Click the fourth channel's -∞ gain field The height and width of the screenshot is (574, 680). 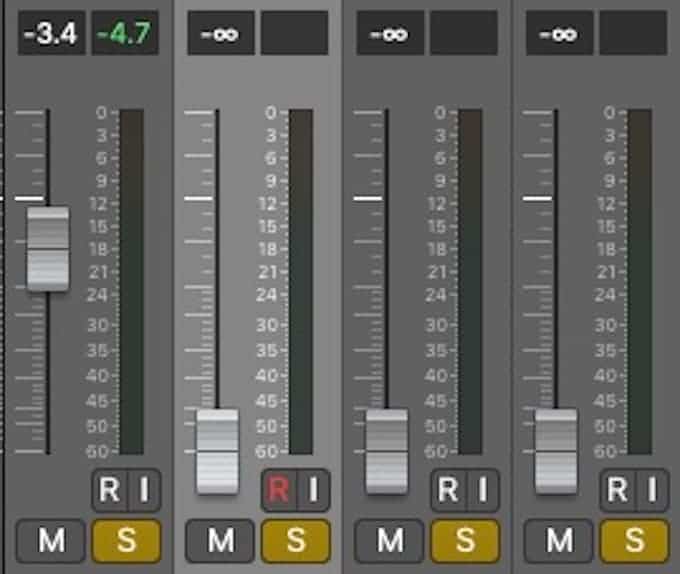(x=559, y=33)
